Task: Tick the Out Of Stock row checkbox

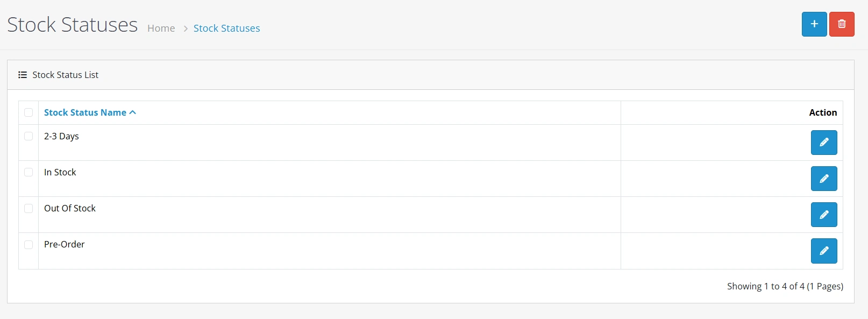Action: [x=29, y=208]
